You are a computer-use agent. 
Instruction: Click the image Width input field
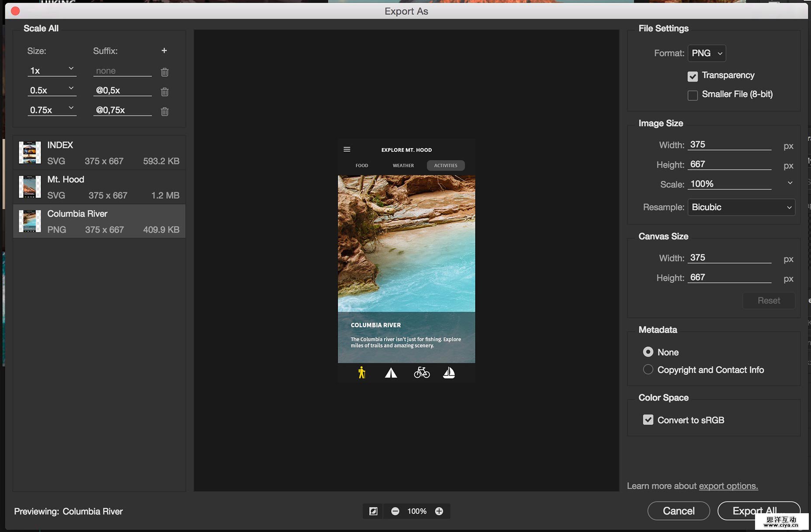pyautogui.click(x=729, y=144)
